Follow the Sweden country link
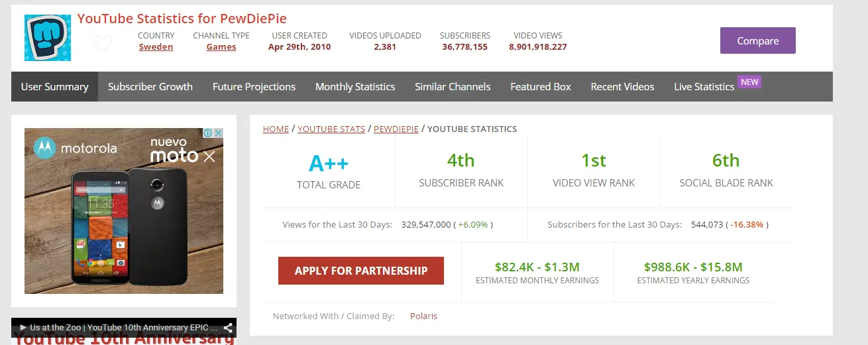Viewport: 868px width, 345px height. [x=156, y=47]
